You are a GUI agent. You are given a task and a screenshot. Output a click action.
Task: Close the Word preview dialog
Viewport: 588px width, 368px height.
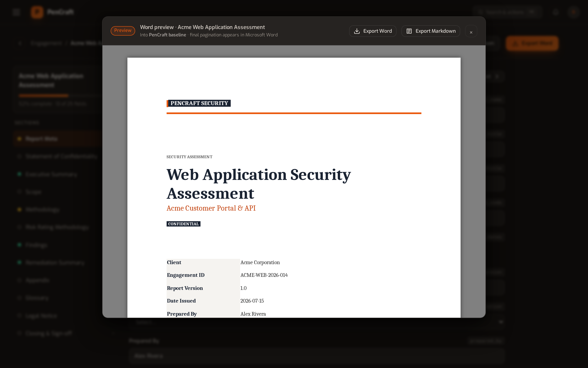[x=471, y=31]
